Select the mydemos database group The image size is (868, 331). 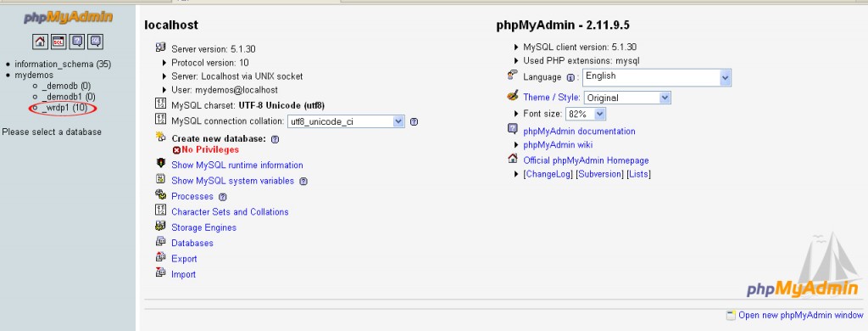click(x=34, y=75)
